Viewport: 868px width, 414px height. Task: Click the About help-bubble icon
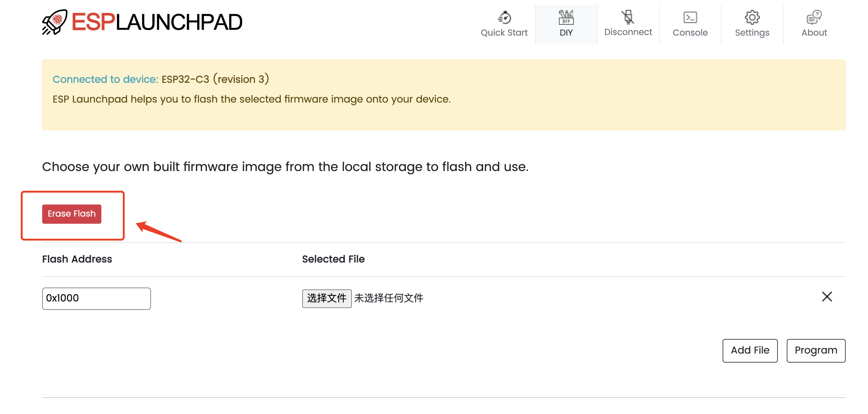coord(814,18)
